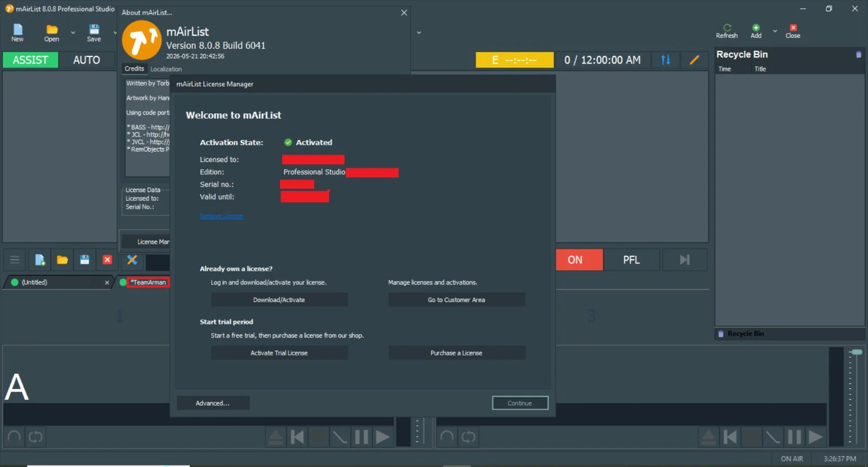Image resolution: width=868 pixels, height=467 pixels.
Task: Toggle the arc-shaped button on the left player
Action: pyautogui.click(x=15, y=437)
